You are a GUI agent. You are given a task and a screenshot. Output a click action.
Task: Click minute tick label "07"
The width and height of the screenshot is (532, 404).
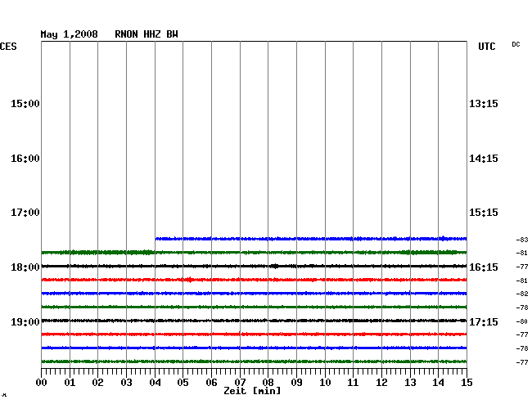[240, 383]
